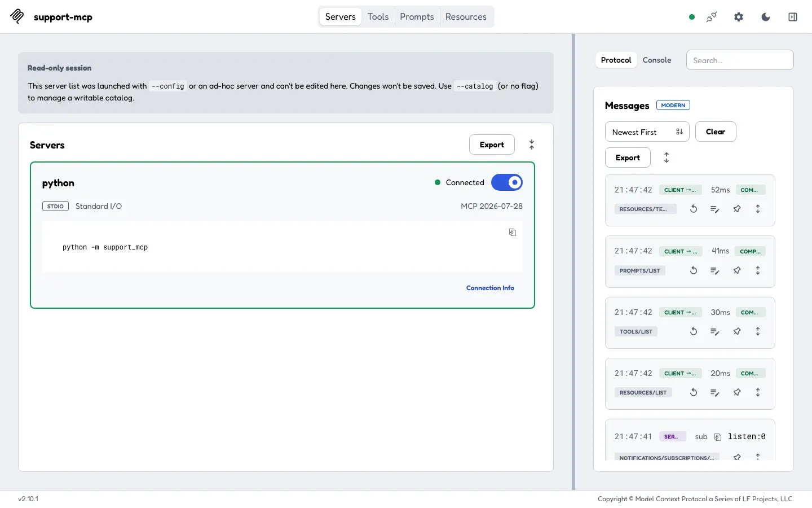Screen dimensions: 812x508
Task: Open the Resources tab
Action: click(x=466, y=17)
